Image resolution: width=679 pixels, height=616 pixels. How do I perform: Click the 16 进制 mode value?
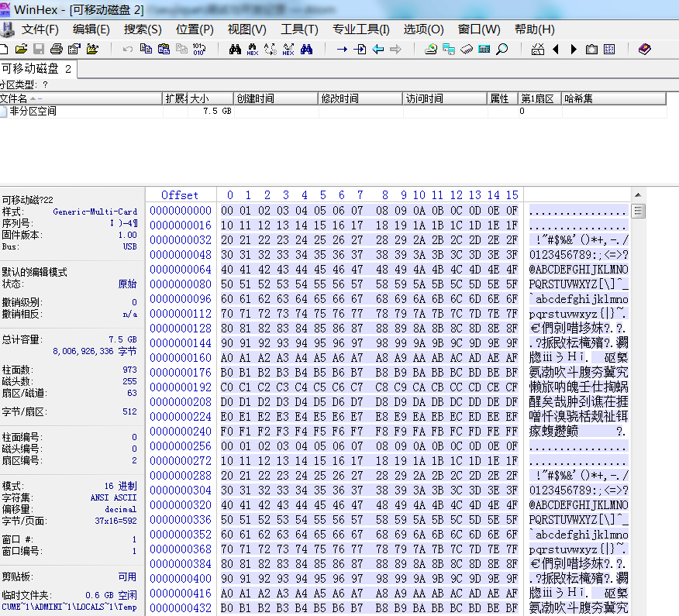[120, 486]
